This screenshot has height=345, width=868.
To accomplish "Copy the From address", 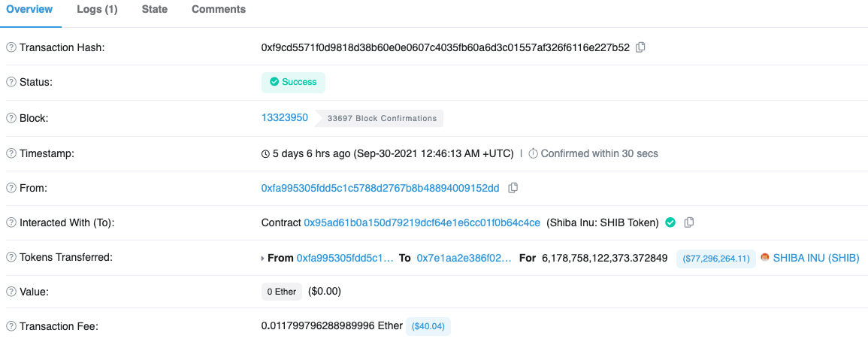I will 513,188.
